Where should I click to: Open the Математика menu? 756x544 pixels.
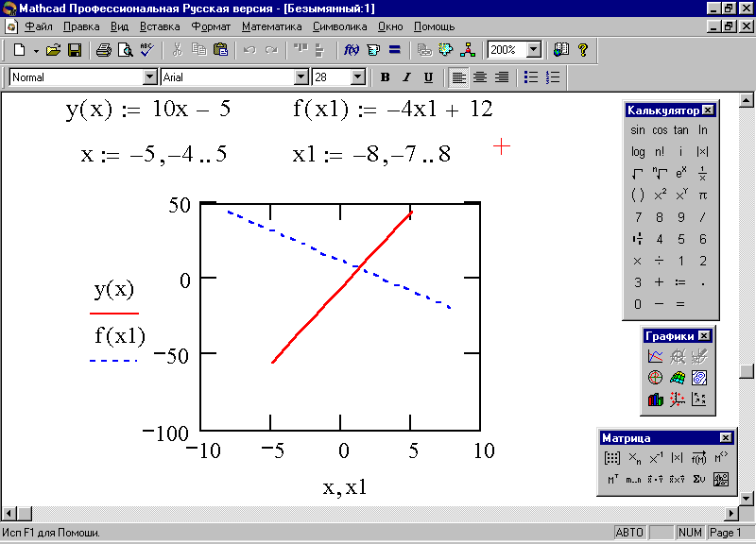tap(272, 26)
